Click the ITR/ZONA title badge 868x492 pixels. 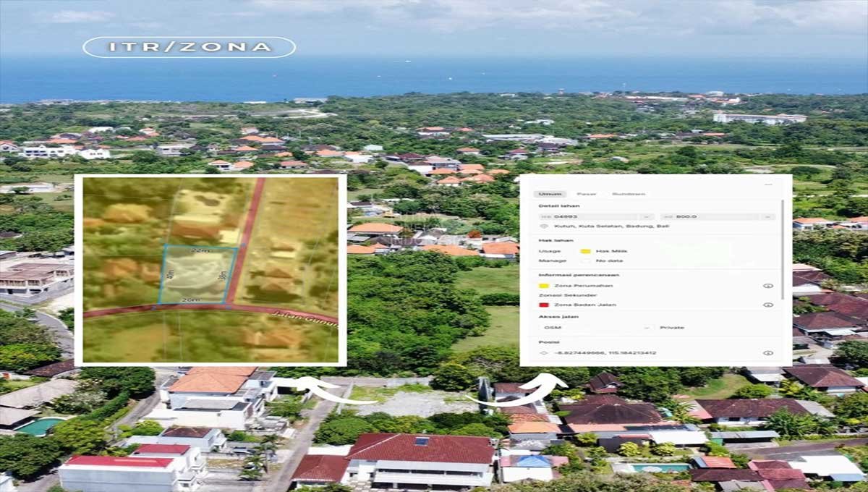(x=190, y=47)
